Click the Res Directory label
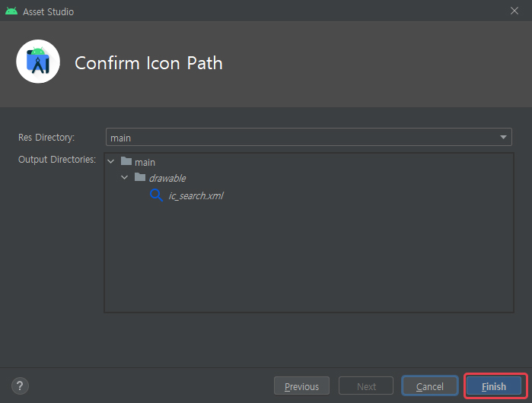The height and width of the screenshot is (403, 532). tap(46, 138)
